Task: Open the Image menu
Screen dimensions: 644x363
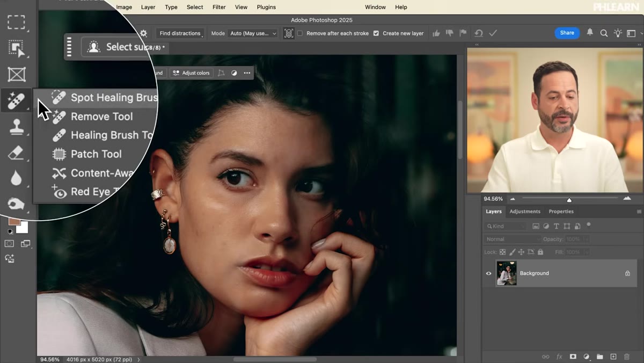Action: click(124, 7)
